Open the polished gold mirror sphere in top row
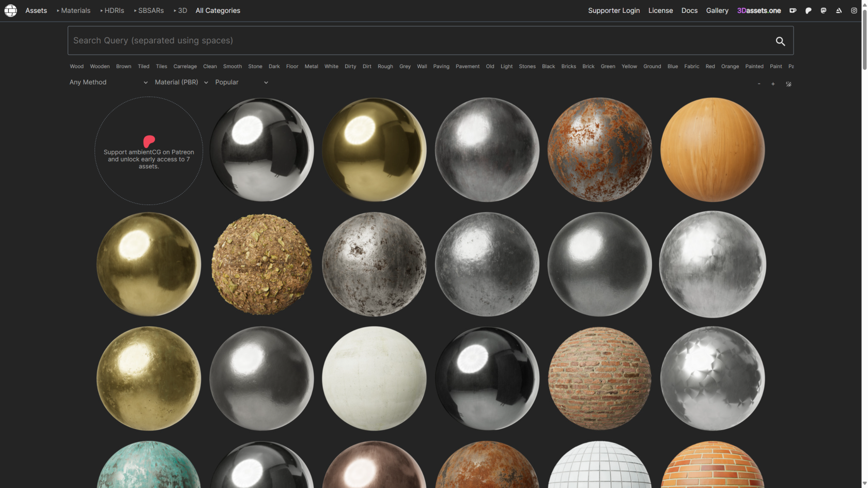 [x=374, y=150]
